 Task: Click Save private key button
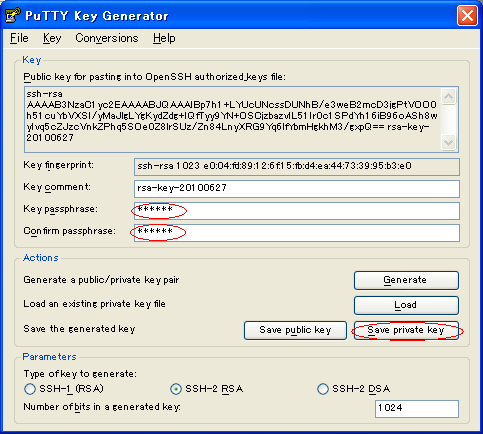pyautogui.click(x=406, y=330)
